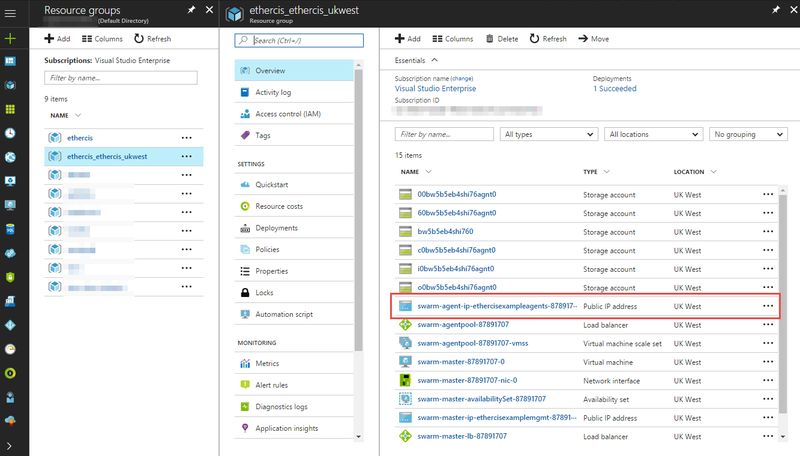Add a new resource group

click(57, 39)
